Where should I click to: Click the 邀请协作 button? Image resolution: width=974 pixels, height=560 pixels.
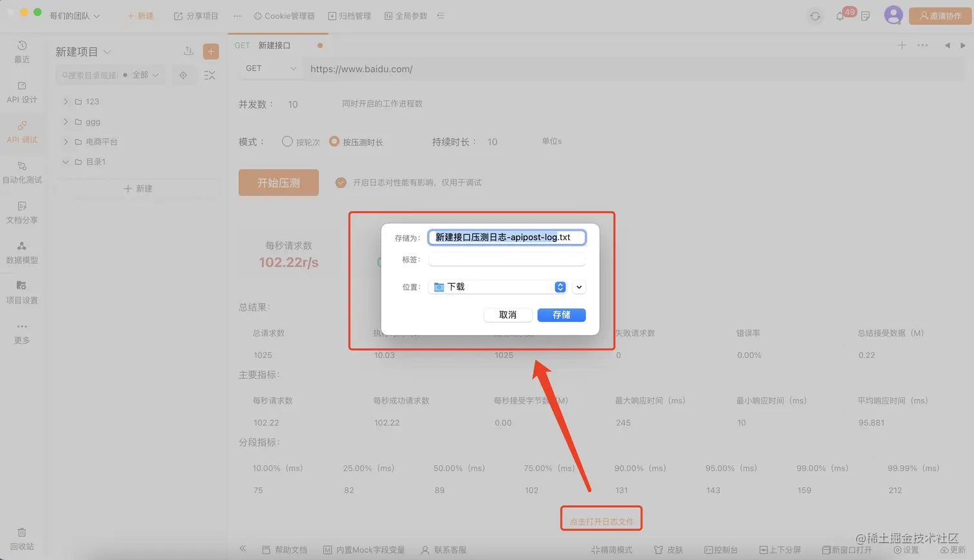click(940, 16)
